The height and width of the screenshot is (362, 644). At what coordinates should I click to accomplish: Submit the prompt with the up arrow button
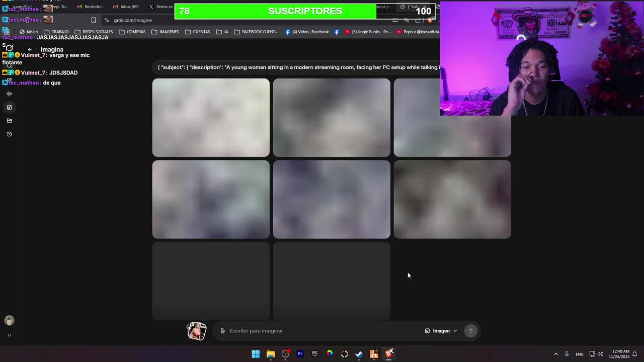[x=471, y=331]
